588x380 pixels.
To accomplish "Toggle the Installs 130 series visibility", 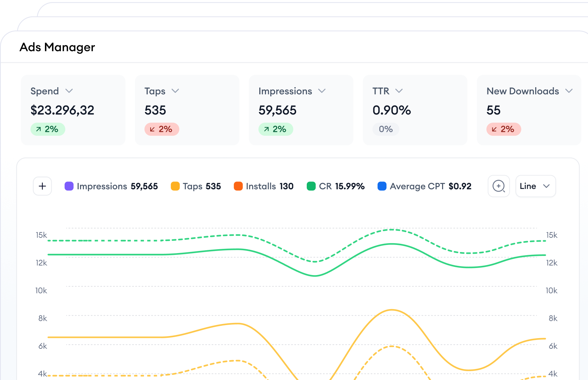I will point(264,186).
